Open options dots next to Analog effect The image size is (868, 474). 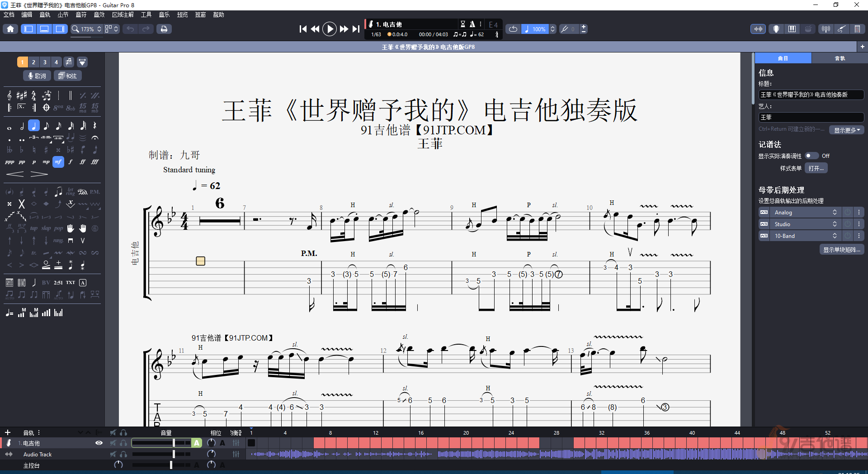coord(859,213)
